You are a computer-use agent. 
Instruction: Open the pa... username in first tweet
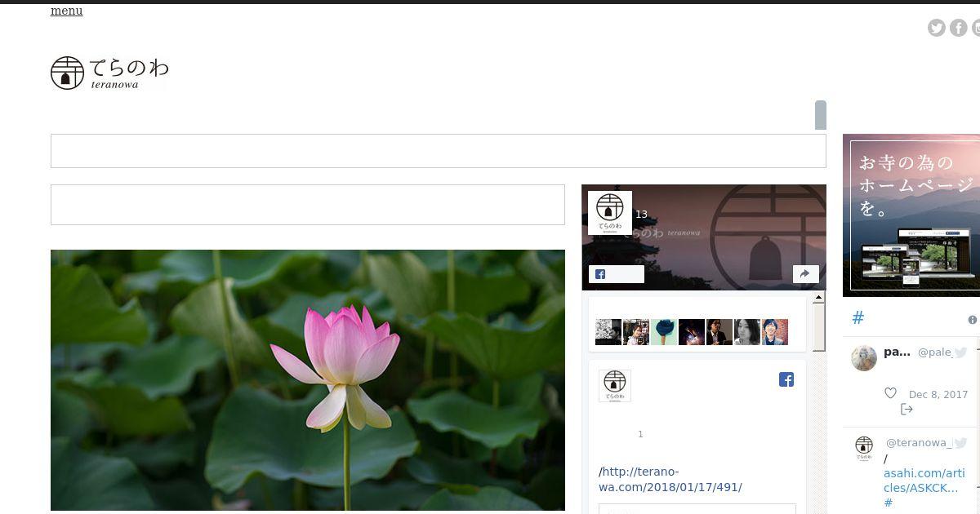coord(897,352)
